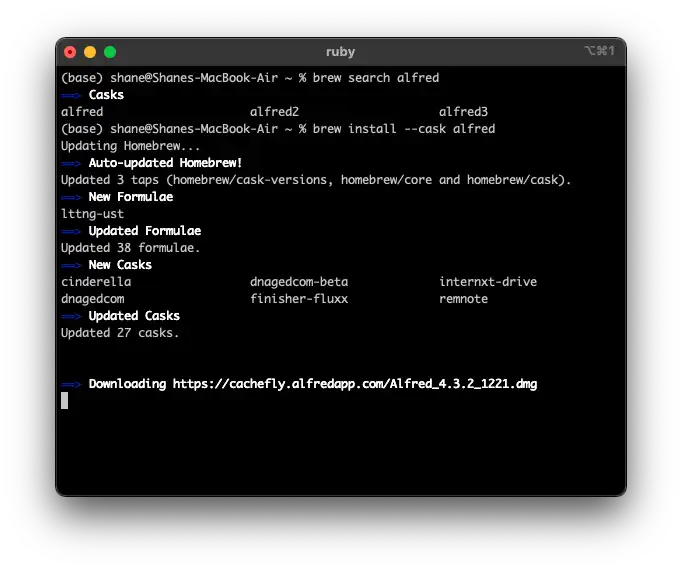Click 'Updated Formulae' heading
Viewport: 682px width, 570px height.
(x=145, y=231)
